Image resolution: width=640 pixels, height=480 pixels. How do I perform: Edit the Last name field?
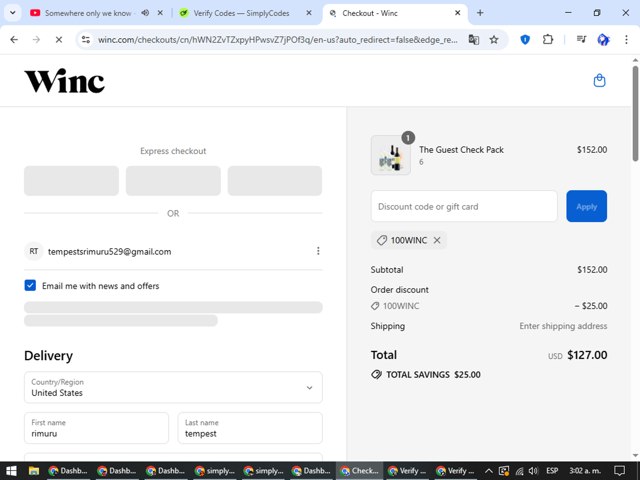pos(250,428)
